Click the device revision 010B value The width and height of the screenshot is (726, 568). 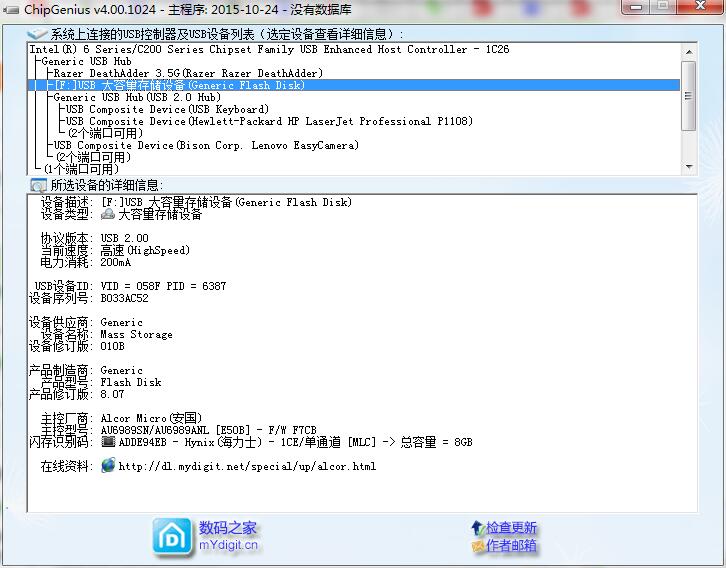click(x=113, y=346)
